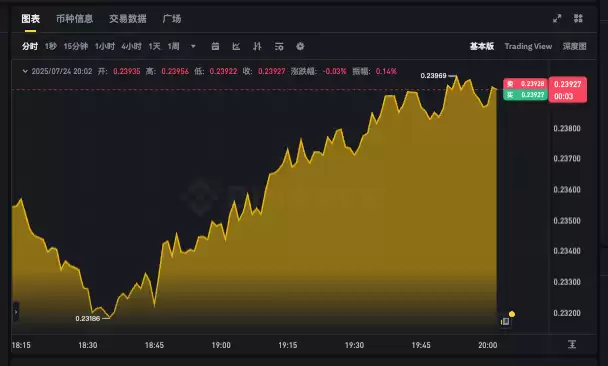Open the 广场 tab
Image resolution: width=608 pixels, height=366 pixels.
(x=172, y=19)
